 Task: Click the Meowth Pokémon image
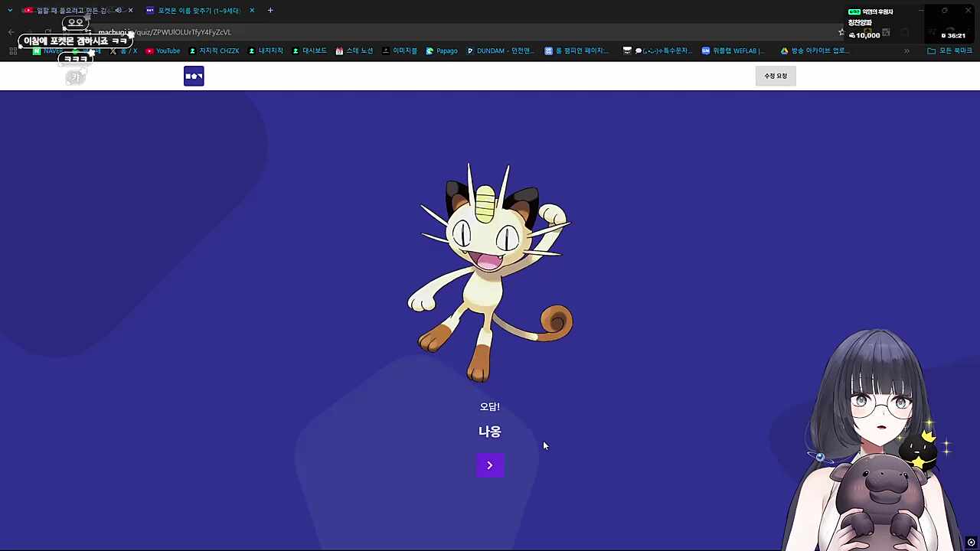(490, 272)
